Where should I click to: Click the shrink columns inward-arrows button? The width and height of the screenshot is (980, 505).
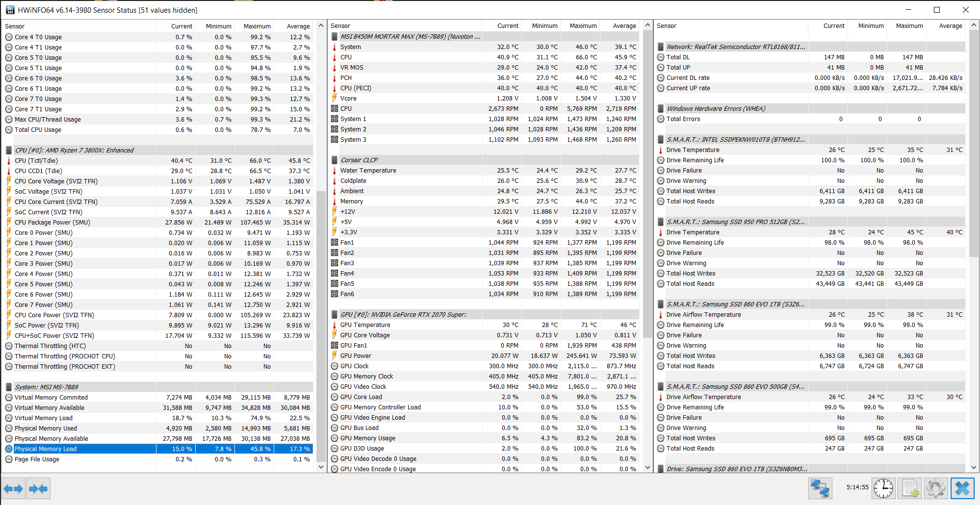point(38,488)
